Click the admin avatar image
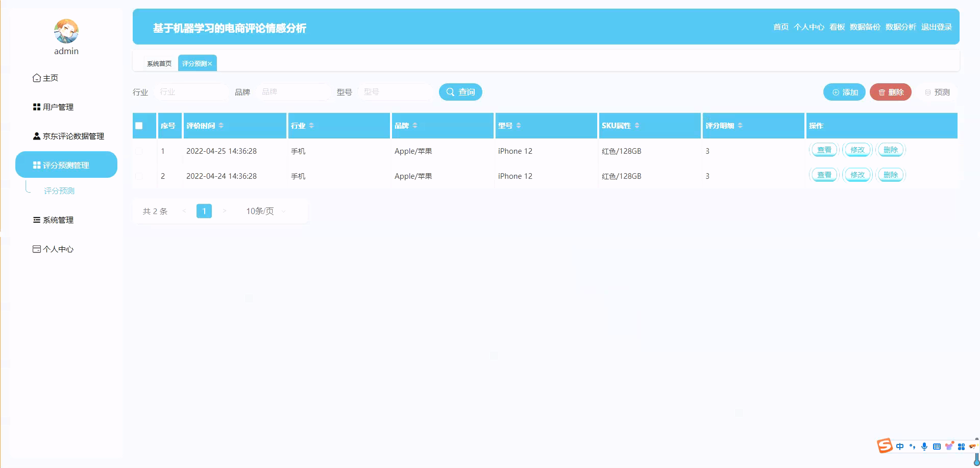 click(x=66, y=31)
